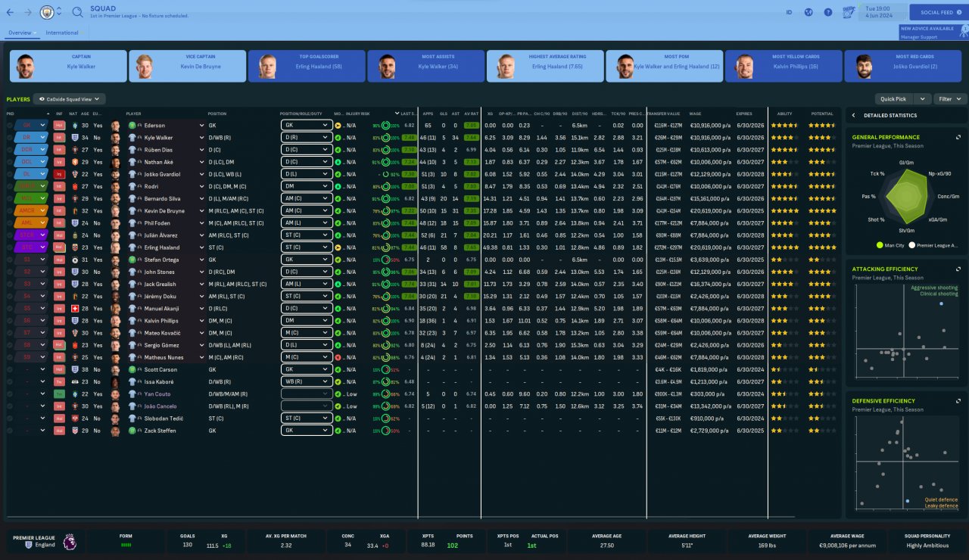The height and width of the screenshot is (560, 969).
Task: Click Manuel Akanji's face thumbnail
Action: pos(115,309)
